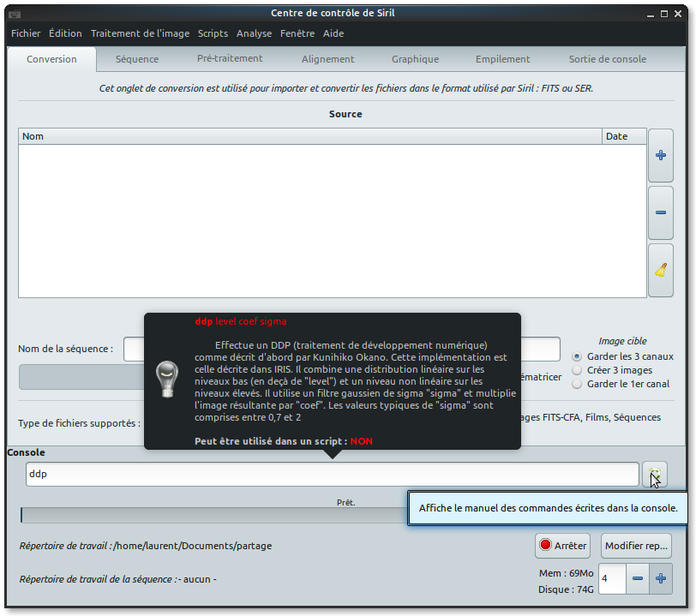Open the Édition menu
The width and height of the screenshot is (696, 616).
tap(65, 33)
